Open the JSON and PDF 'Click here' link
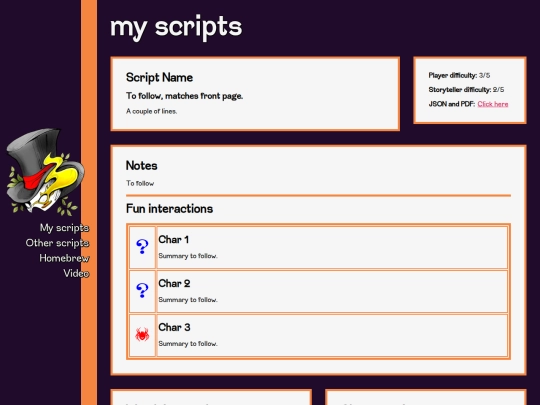The width and height of the screenshot is (540, 405). click(492, 104)
